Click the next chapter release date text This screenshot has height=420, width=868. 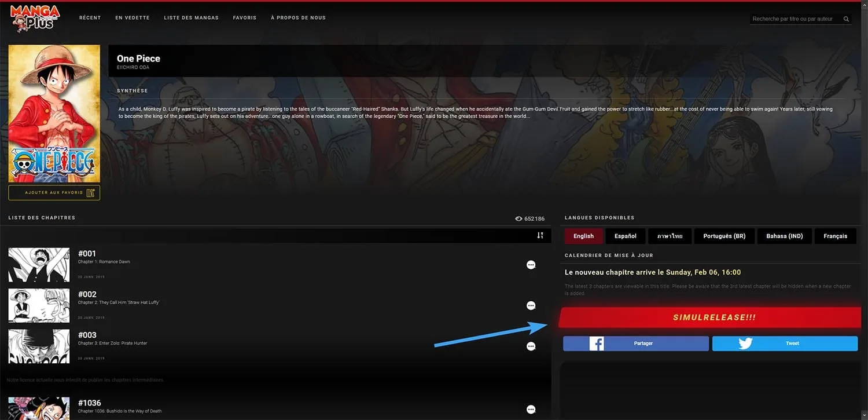pyautogui.click(x=653, y=272)
